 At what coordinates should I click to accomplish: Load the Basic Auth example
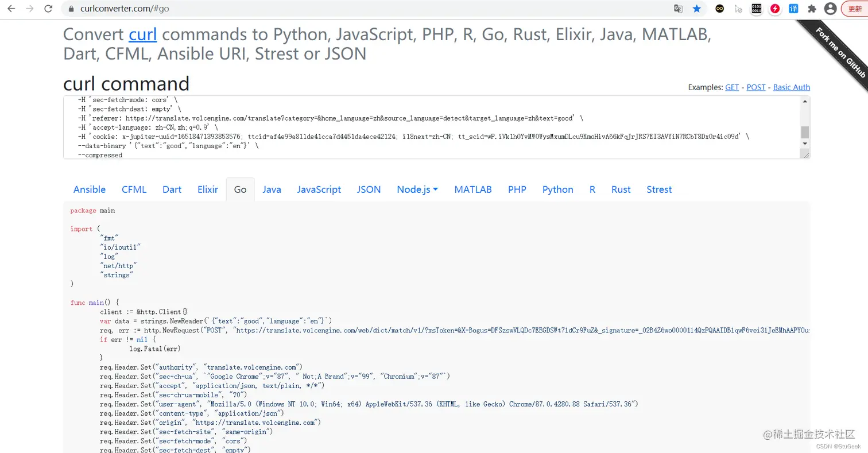(x=792, y=87)
